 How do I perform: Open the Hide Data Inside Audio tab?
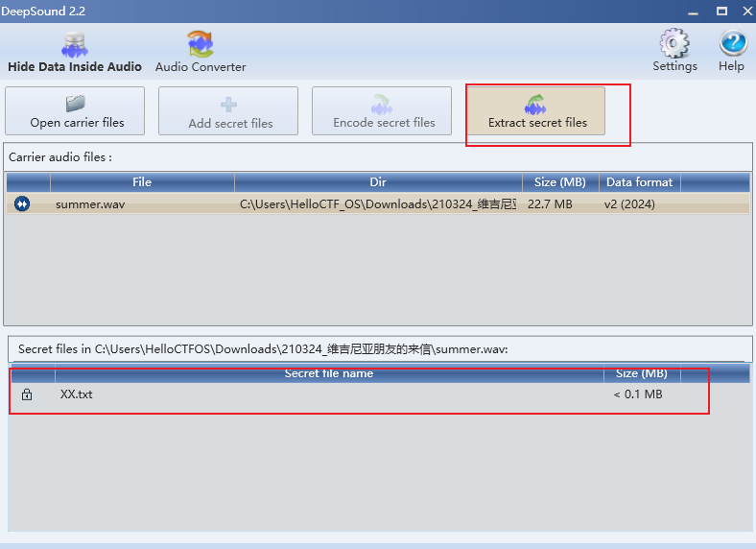click(x=75, y=52)
